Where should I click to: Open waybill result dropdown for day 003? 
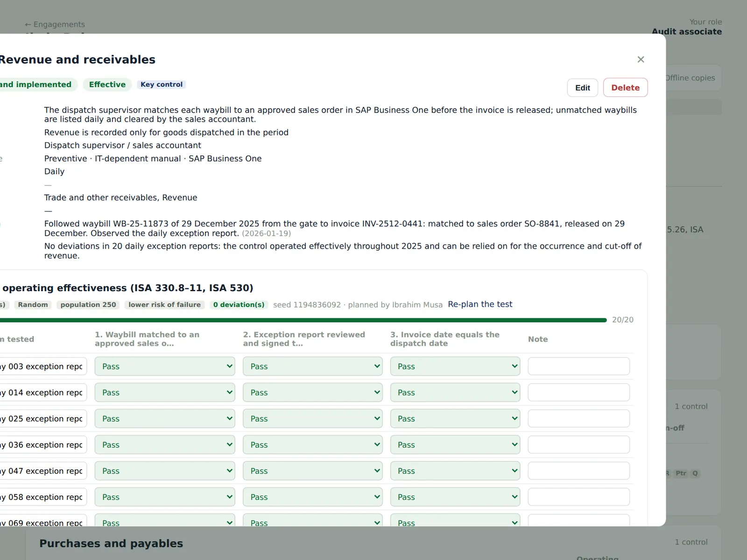pos(165,366)
